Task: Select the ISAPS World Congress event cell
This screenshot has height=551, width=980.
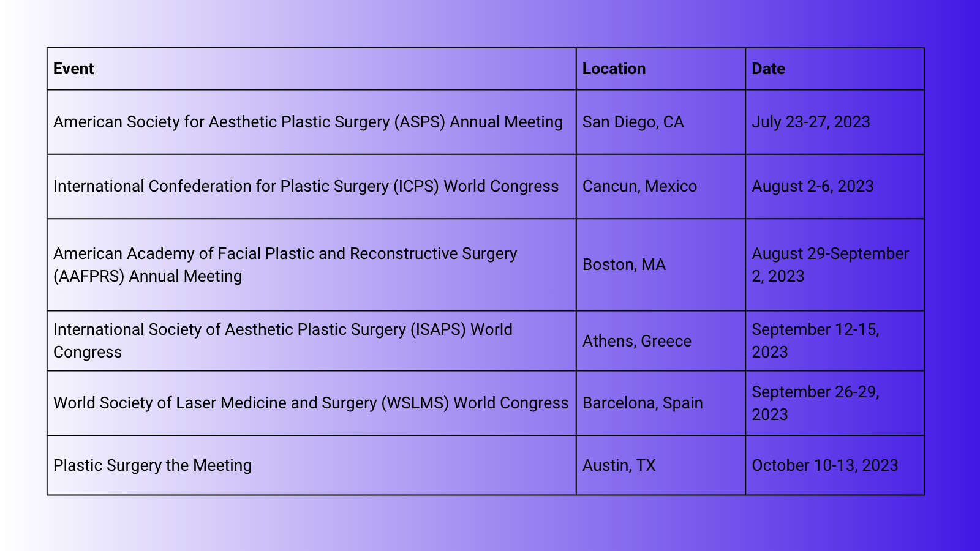Action: tap(312, 340)
